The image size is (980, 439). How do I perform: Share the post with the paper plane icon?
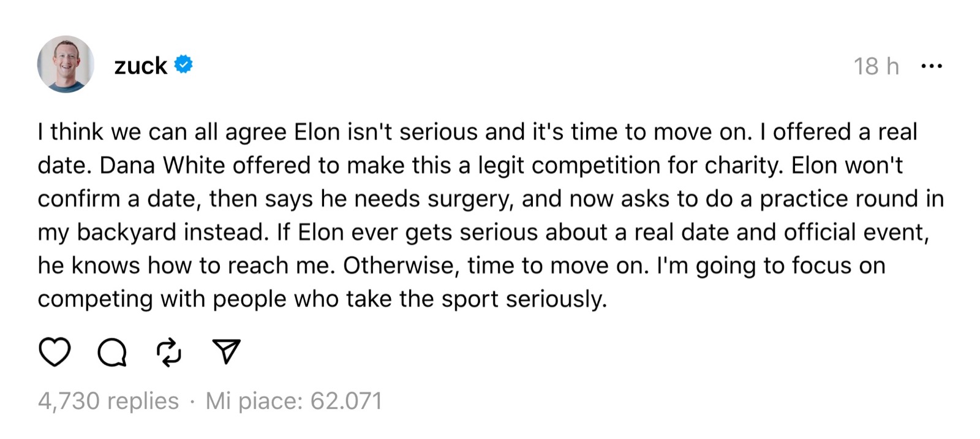[x=226, y=351]
